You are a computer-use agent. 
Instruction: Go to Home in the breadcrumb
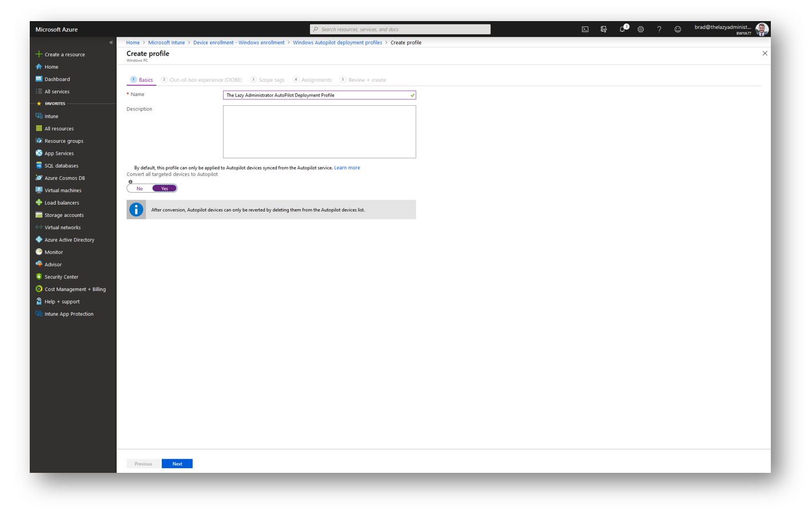pos(133,42)
